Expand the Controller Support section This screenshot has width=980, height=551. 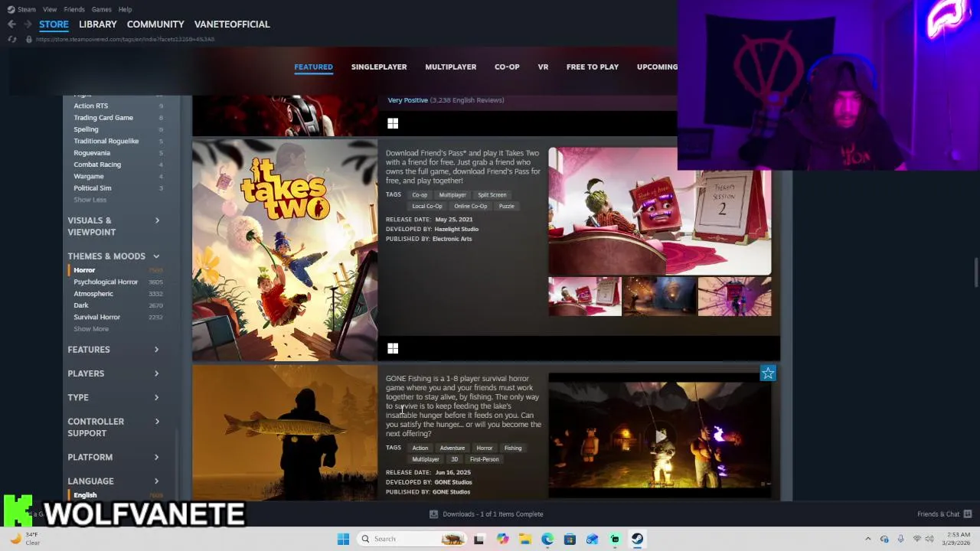click(x=114, y=427)
